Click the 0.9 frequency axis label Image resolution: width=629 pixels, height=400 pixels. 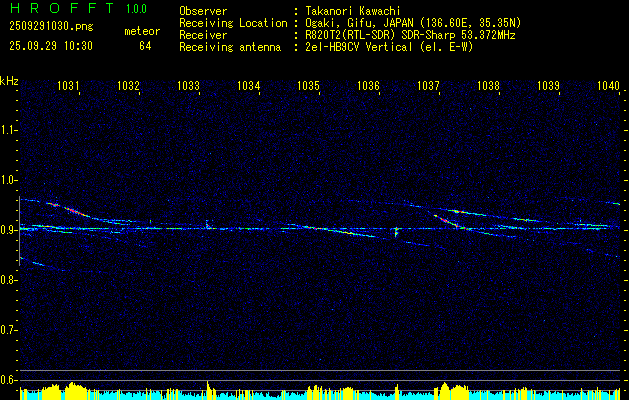8,230
